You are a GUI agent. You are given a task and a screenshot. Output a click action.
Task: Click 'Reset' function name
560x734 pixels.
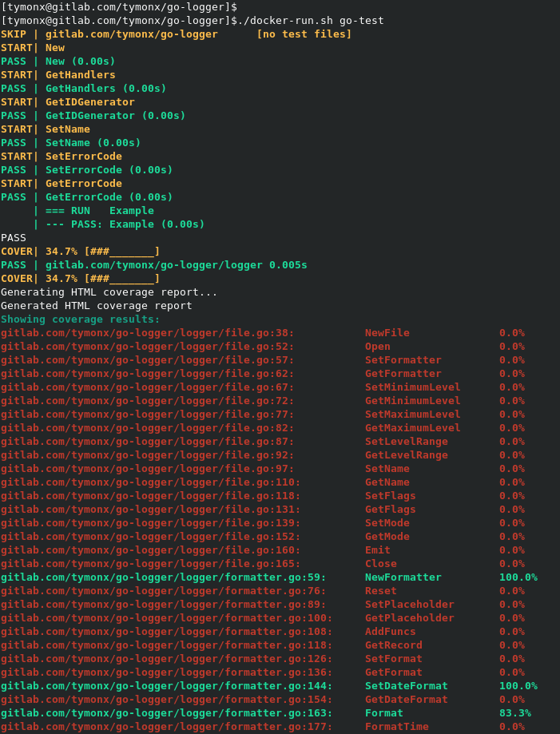pyautogui.click(x=381, y=591)
